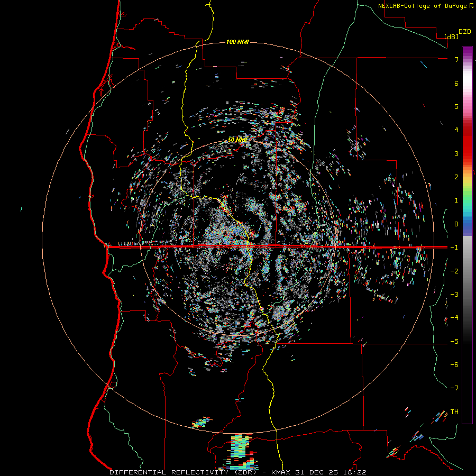Click the TH label on the color scale

pos(454,412)
